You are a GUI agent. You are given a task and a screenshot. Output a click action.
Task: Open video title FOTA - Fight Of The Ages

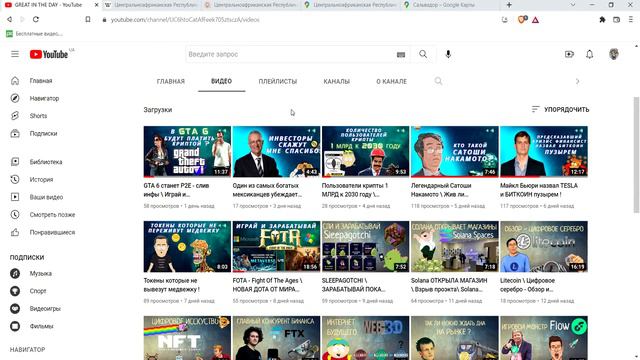267,285
